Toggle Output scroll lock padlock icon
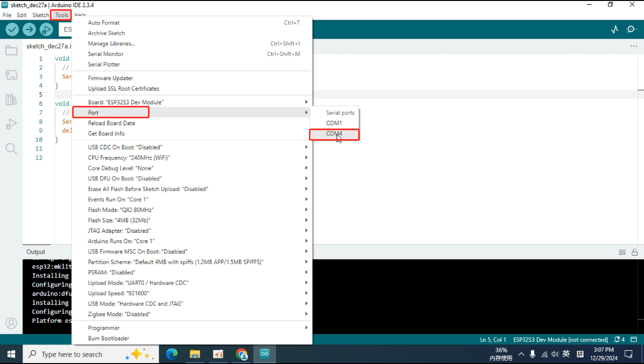 [635, 252]
